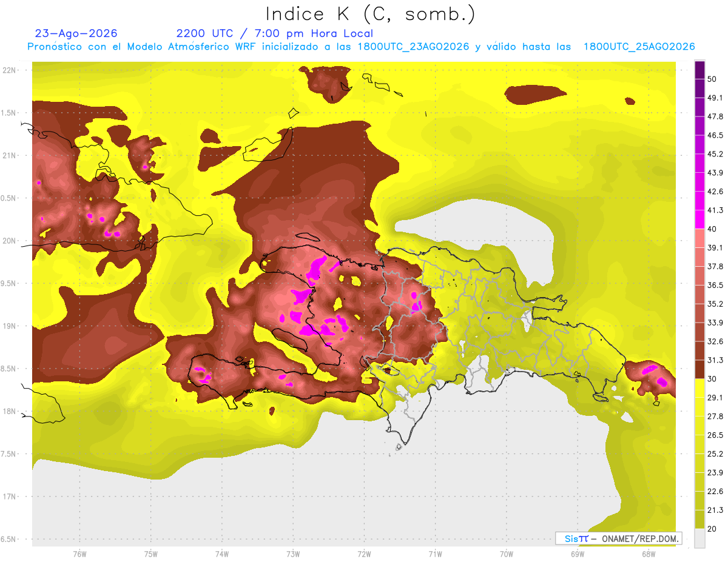The height and width of the screenshot is (562, 728).
Task: Pick the magenta colorbar segment between 40 and 41.3
Action: (x=699, y=219)
